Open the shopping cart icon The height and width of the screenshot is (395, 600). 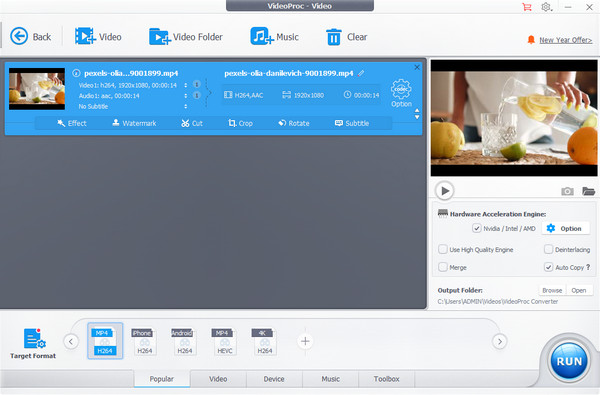tap(527, 7)
